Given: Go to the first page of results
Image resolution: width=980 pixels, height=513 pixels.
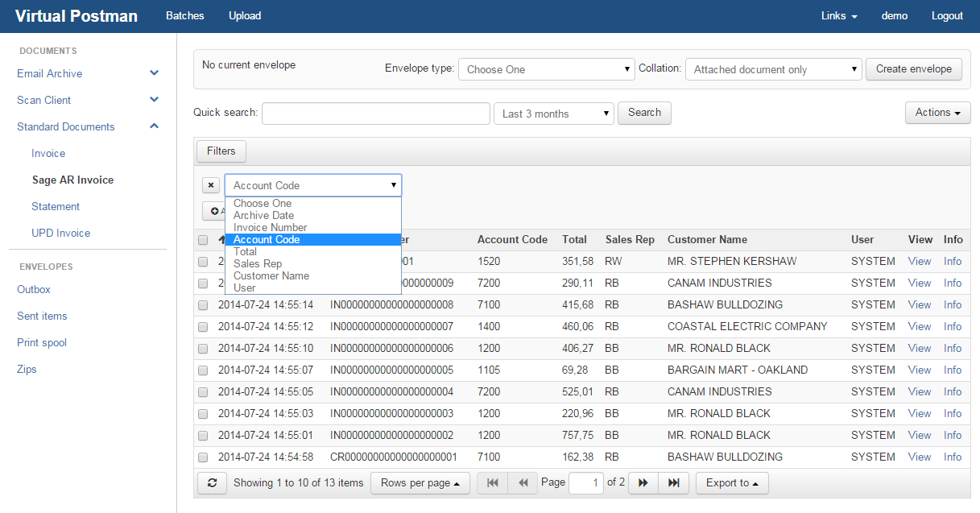Looking at the screenshot, I should click(492, 483).
